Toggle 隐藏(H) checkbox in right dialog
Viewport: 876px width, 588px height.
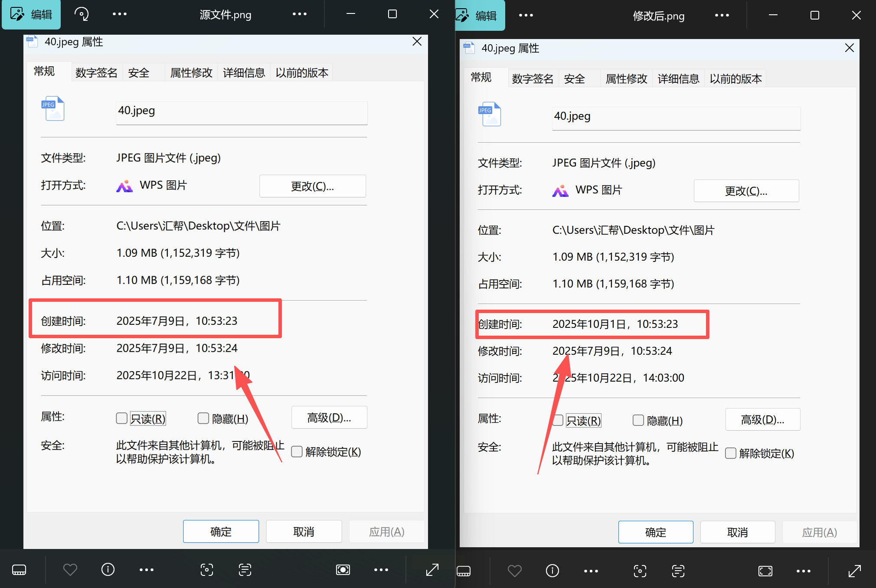(x=638, y=420)
